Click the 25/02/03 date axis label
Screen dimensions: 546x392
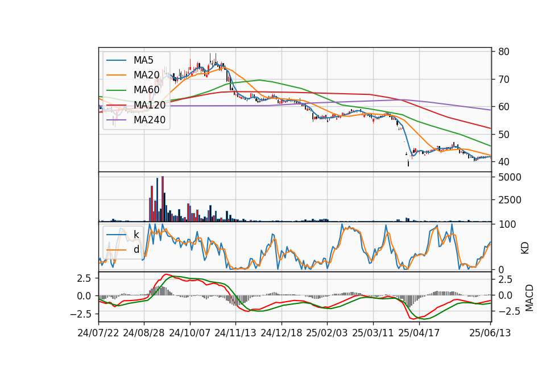(327, 333)
